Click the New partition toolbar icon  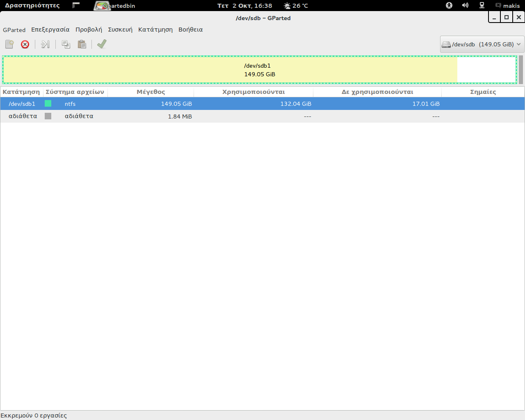(x=9, y=44)
